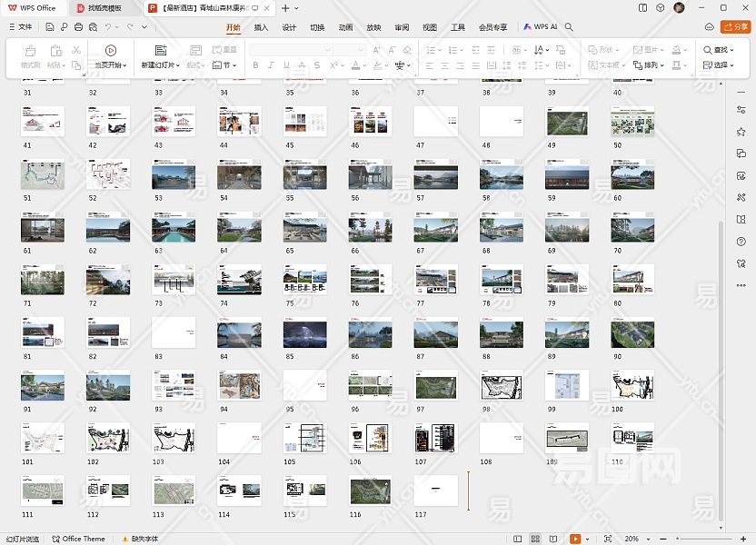Open the Insert (插入) ribbon tab

[x=261, y=27]
